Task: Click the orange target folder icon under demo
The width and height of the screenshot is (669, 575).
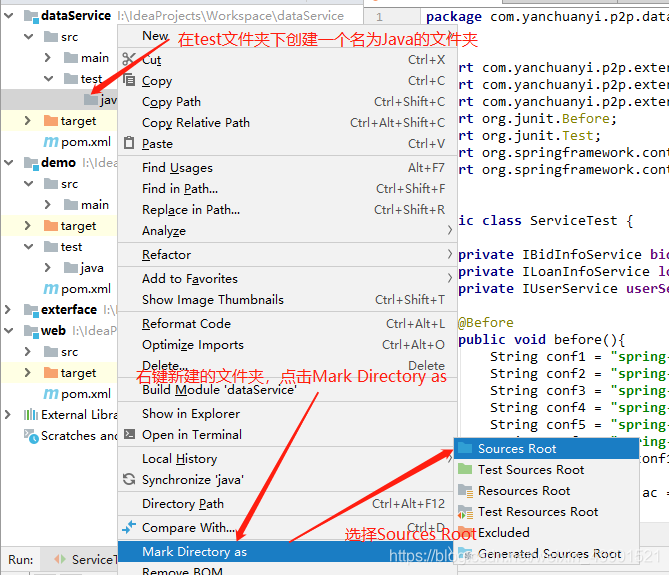Action: pos(51,226)
